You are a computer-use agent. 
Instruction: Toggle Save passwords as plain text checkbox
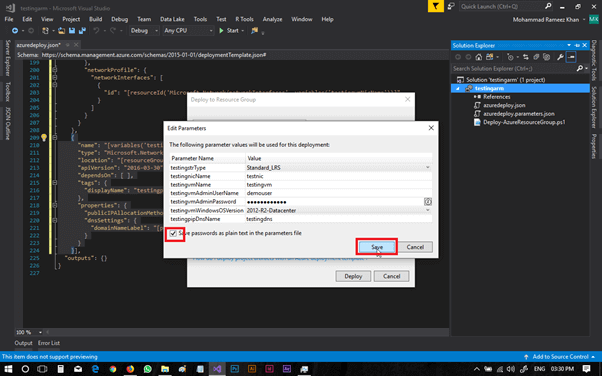click(174, 233)
